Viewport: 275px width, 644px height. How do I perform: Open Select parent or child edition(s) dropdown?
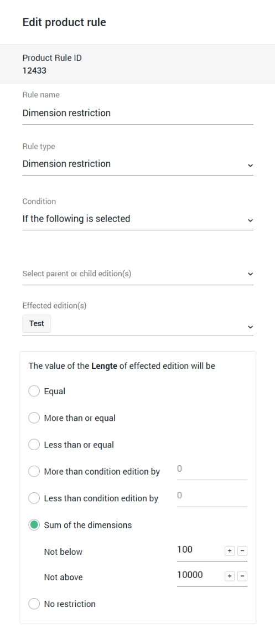137,274
